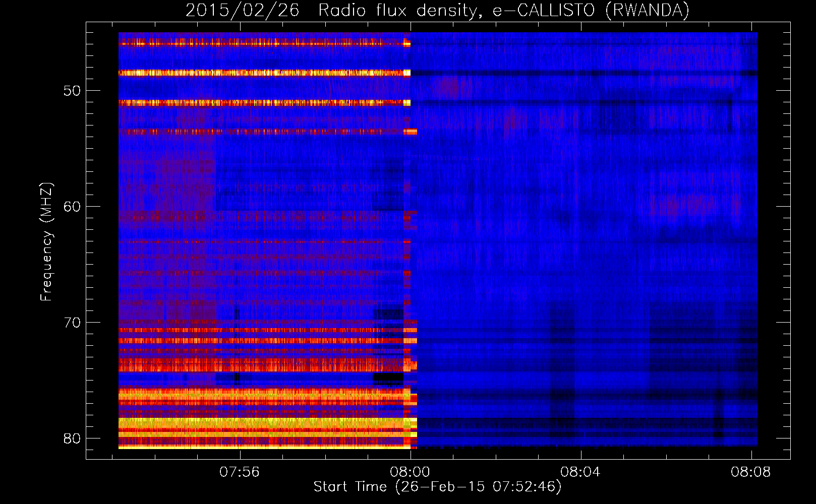Click the 'Start Time (26-Feb-15 07:52:46)' axis label
Screen dimensions: 816x504
point(437,487)
